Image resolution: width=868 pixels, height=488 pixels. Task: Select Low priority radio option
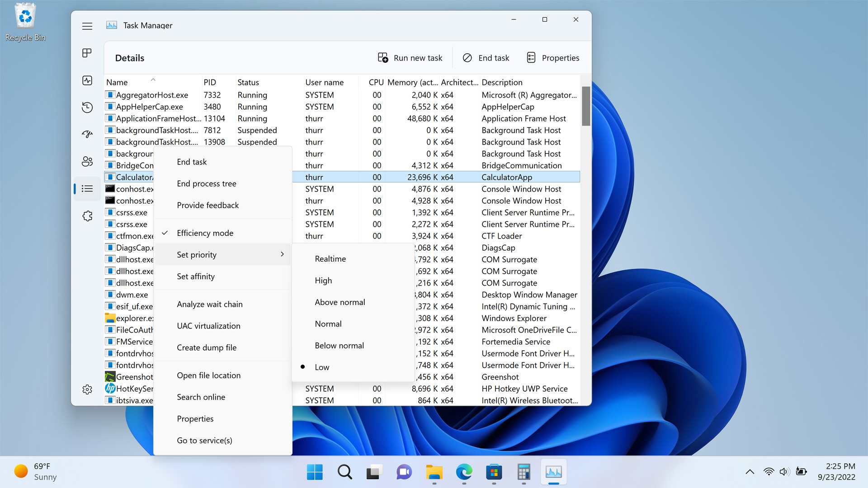tap(322, 367)
